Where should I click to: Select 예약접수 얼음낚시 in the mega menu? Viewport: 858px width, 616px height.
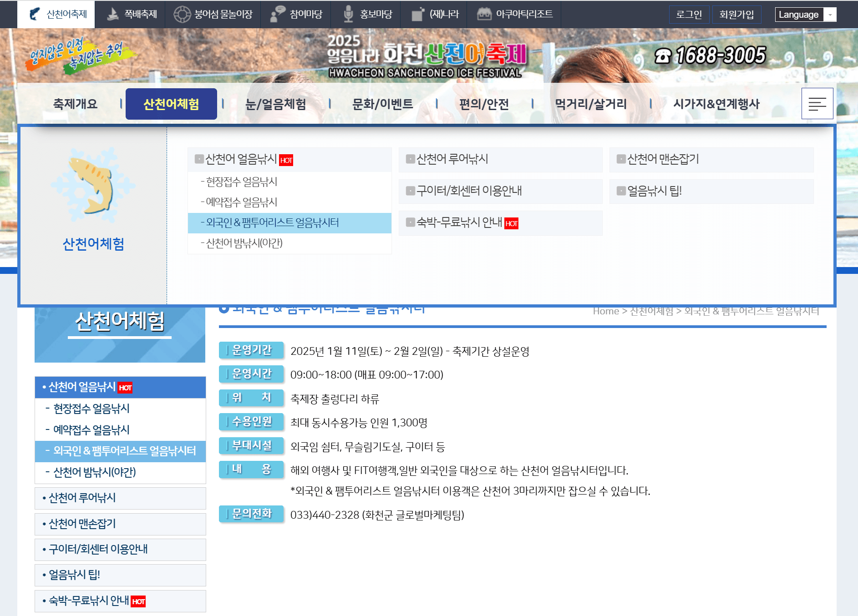(289, 202)
